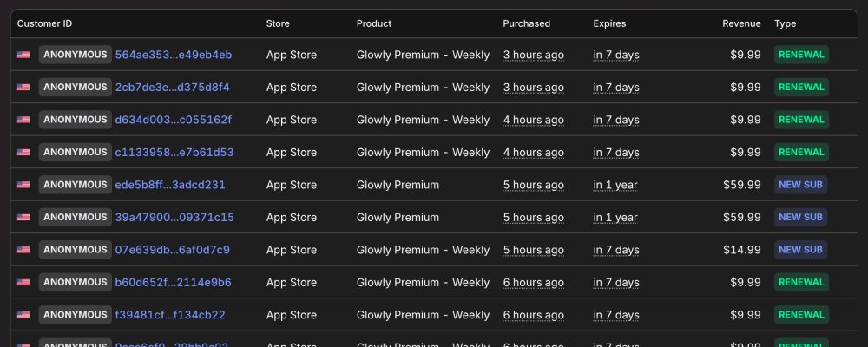Image resolution: width=868 pixels, height=347 pixels.
Task: Click the 'in 1 year' expiry for 39a47900
Action: click(x=615, y=217)
